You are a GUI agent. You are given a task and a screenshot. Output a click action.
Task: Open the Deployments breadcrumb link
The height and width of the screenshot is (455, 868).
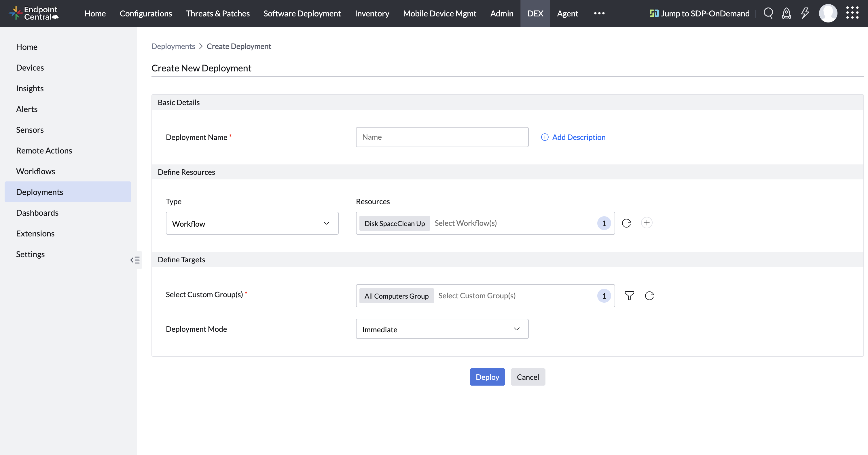point(173,46)
